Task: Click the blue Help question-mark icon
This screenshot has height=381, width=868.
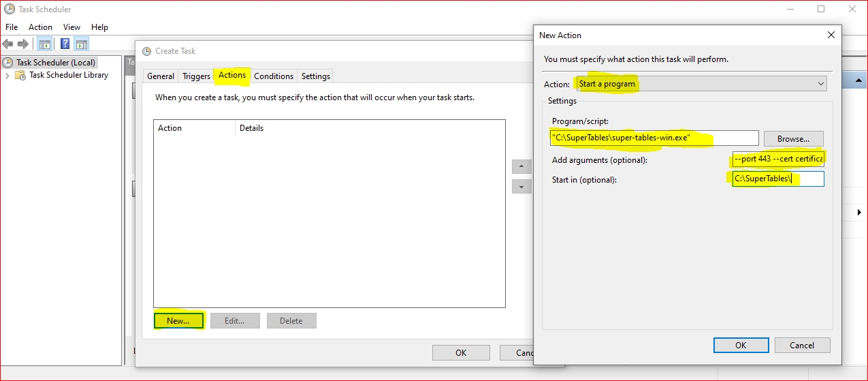Action: [x=65, y=44]
